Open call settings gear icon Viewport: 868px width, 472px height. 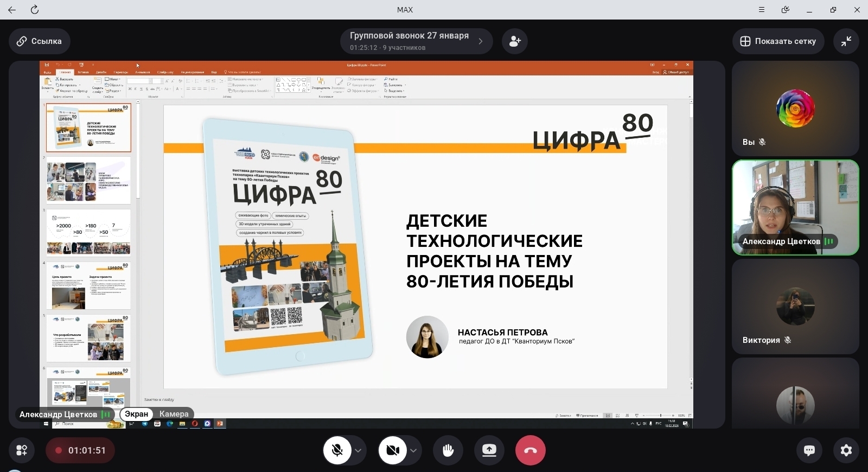[846, 450]
